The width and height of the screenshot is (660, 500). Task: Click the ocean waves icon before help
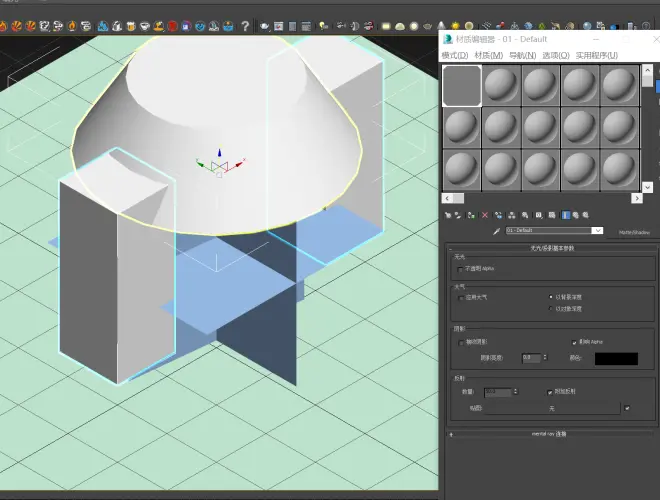[228, 26]
